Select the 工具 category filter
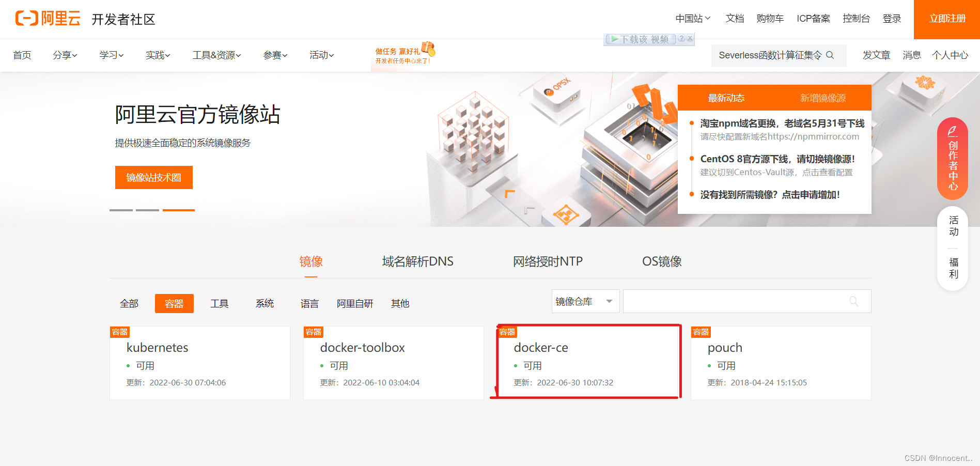Viewport: 980px width, 466px height. 220,304
